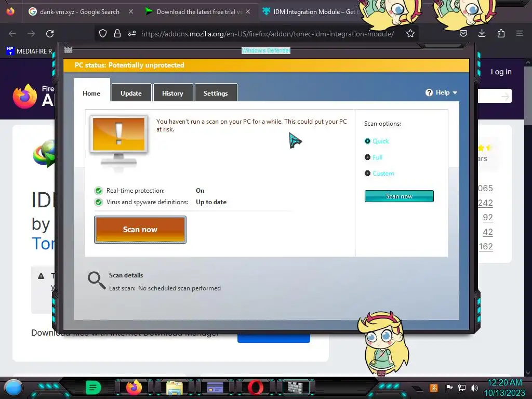Click the "Up to date" status text
Screen dimensions: 532x399
tap(211, 202)
